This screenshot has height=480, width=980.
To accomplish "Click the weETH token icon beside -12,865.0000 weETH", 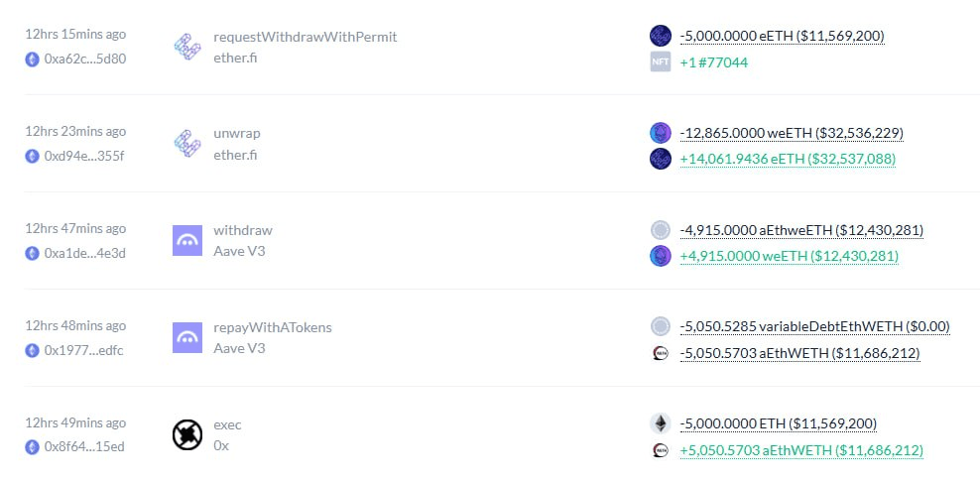I will [660, 133].
